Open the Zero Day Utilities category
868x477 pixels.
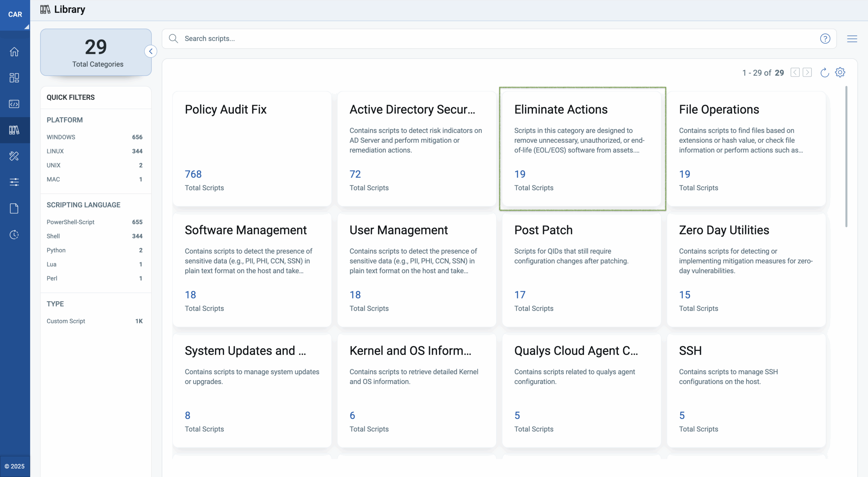click(x=746, y=269)
